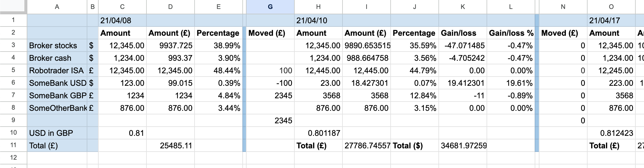Click the Broker cash label cell
This screenshot has height=168, width=644.
57,58
